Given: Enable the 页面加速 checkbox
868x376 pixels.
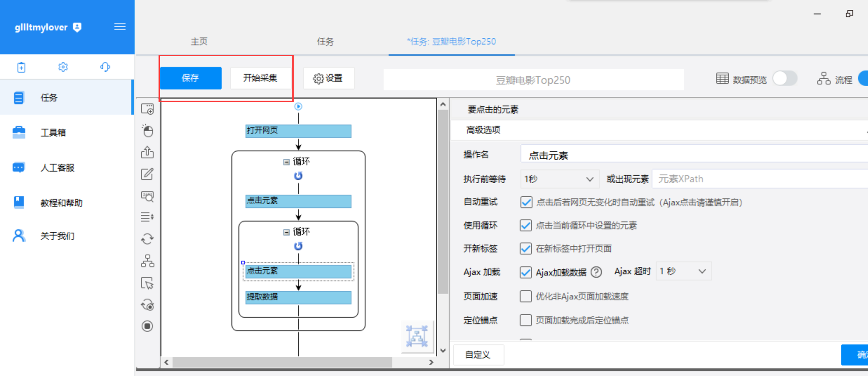Looking at the screenshot, I should 526,296.
